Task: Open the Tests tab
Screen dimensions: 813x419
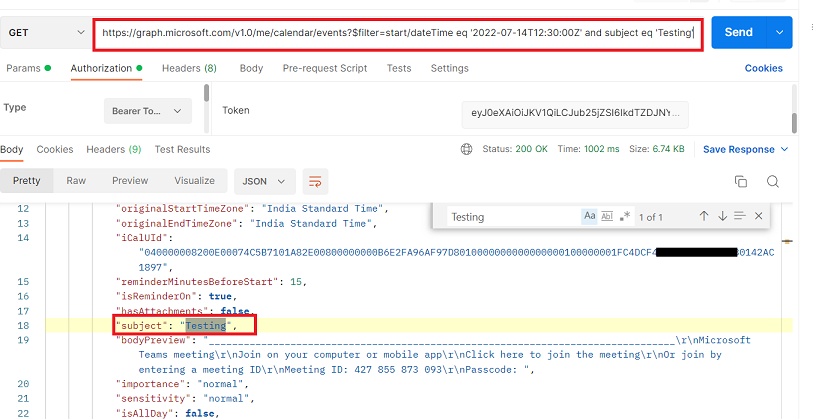Action: point(399,68)
